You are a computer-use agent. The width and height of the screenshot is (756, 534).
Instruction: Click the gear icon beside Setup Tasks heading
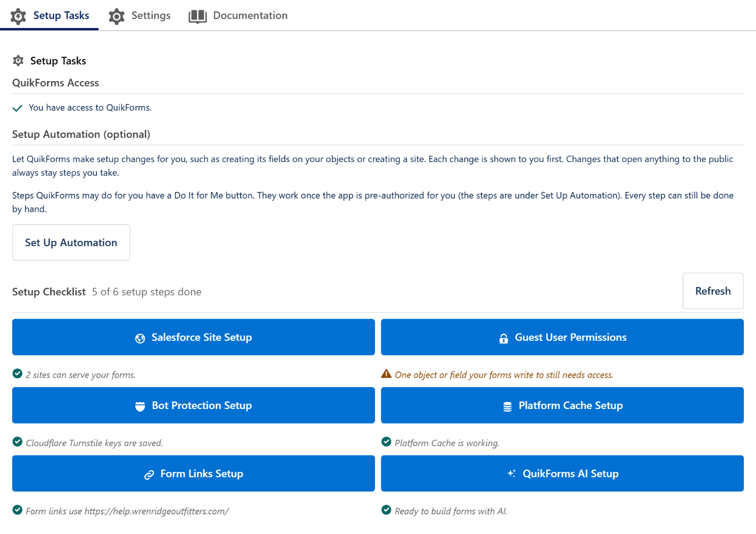(x=18, y=61)
